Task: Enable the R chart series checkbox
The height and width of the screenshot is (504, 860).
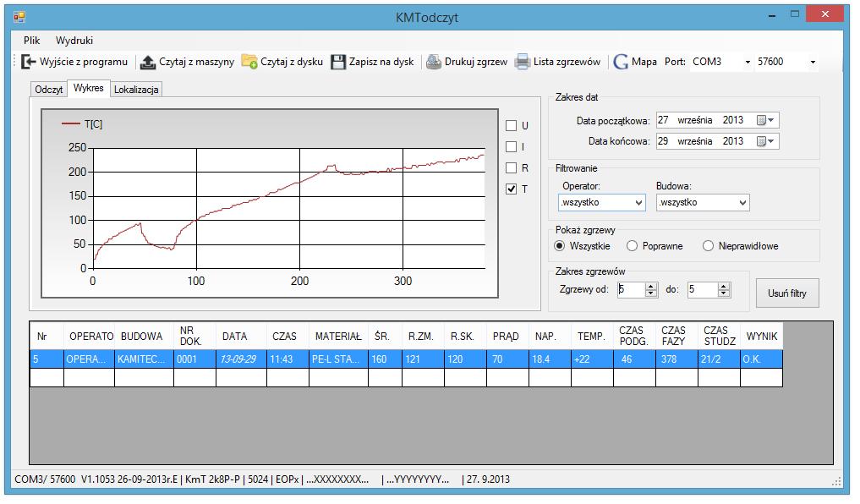Action: [511, 167]
